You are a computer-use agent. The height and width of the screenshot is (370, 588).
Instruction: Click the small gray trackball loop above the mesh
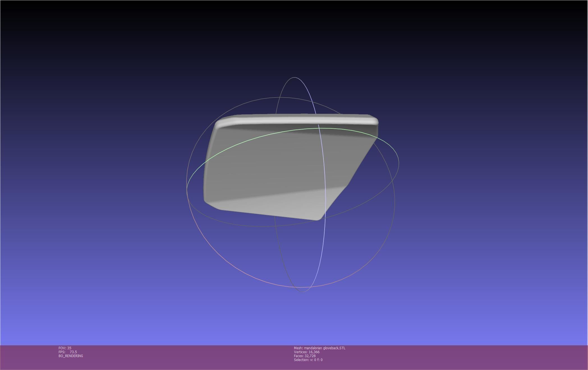coord(294,77)
